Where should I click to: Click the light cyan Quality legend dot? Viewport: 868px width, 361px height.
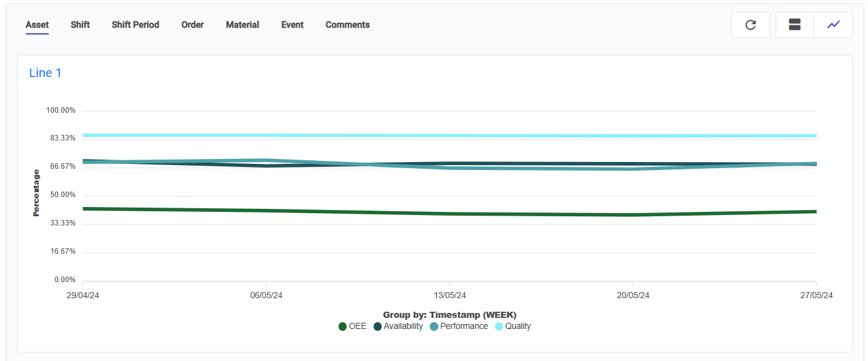pos(499,327)
